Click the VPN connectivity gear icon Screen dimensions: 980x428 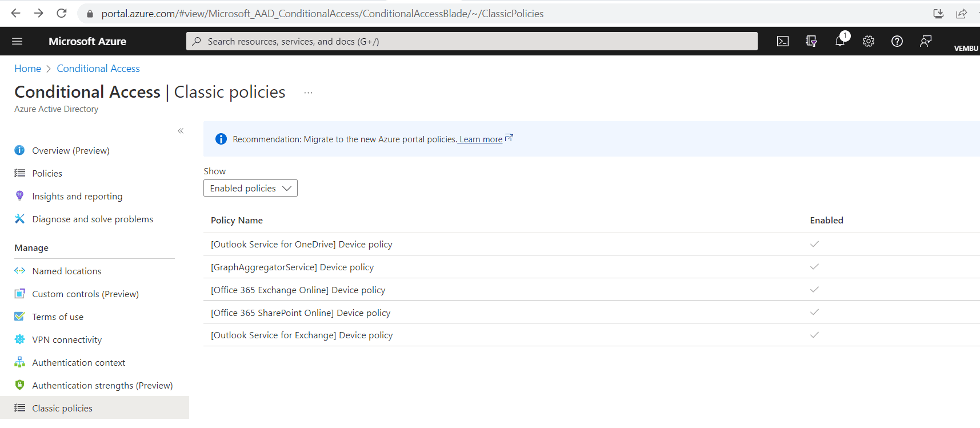pos(19,339)
